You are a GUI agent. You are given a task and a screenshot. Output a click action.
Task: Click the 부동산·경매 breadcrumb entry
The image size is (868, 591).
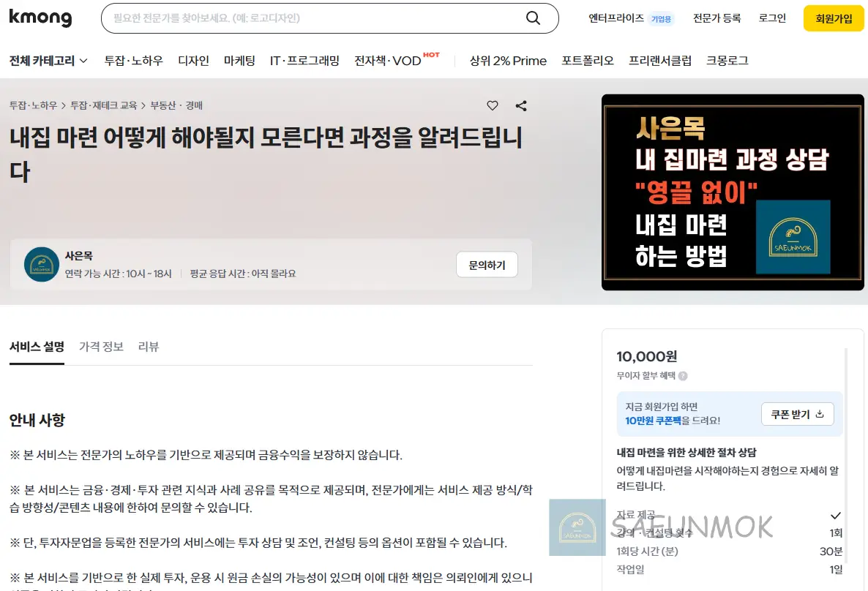pyautogui.click(x=177, y=105)
